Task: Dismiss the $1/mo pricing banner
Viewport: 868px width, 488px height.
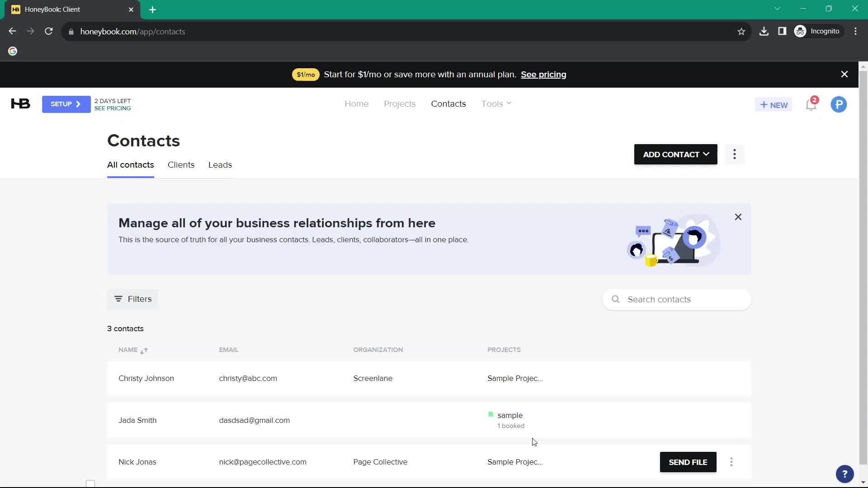Action: [844, 75]
